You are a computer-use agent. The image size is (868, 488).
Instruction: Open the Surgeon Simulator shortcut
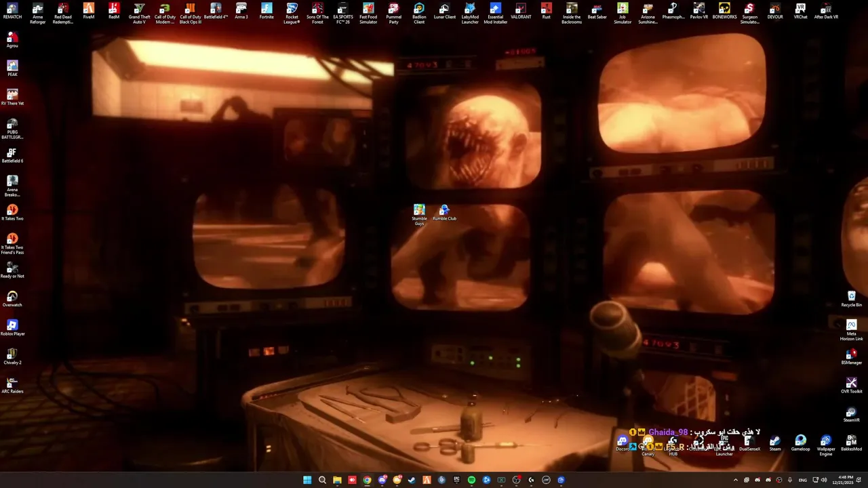point(750,14)
